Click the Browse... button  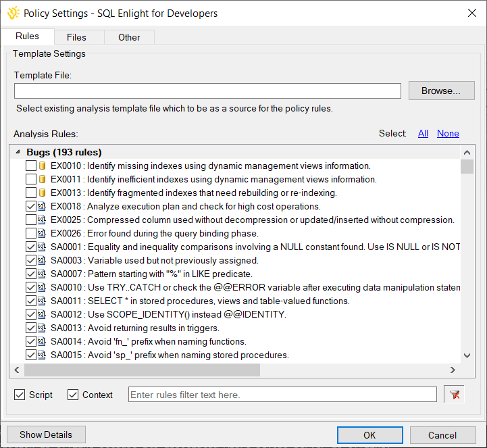[x=441, y=91]
